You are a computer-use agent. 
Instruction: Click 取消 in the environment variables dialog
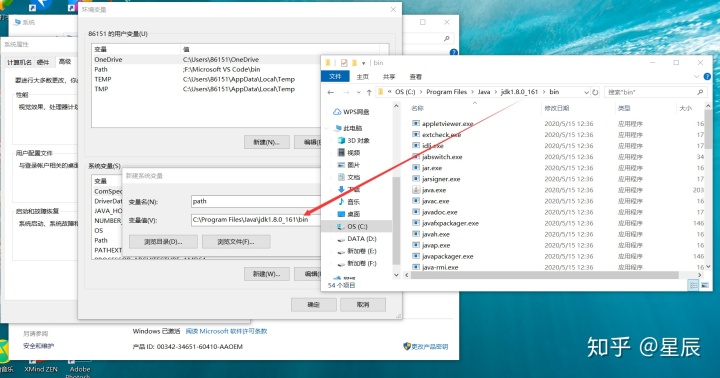[363, 305]
